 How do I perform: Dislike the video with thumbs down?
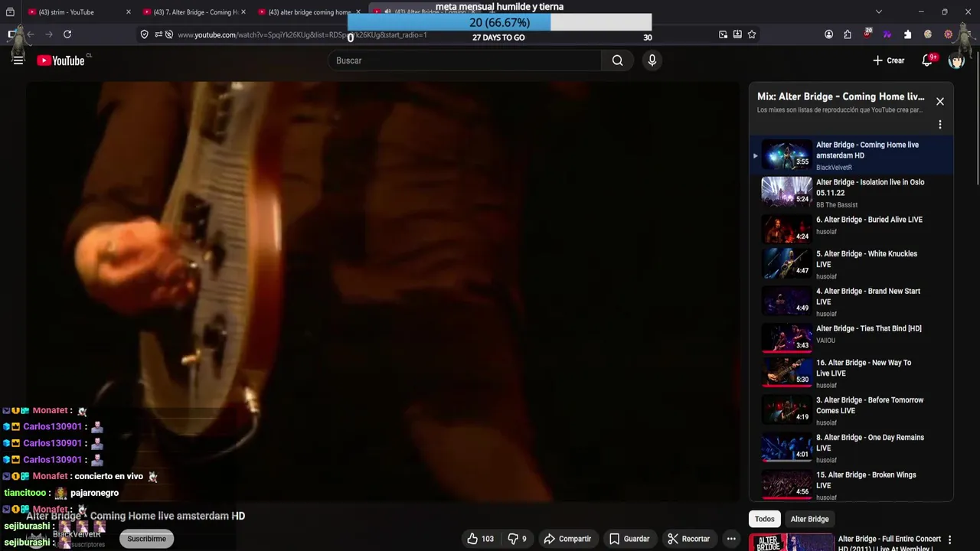click(x=518, y=539)
